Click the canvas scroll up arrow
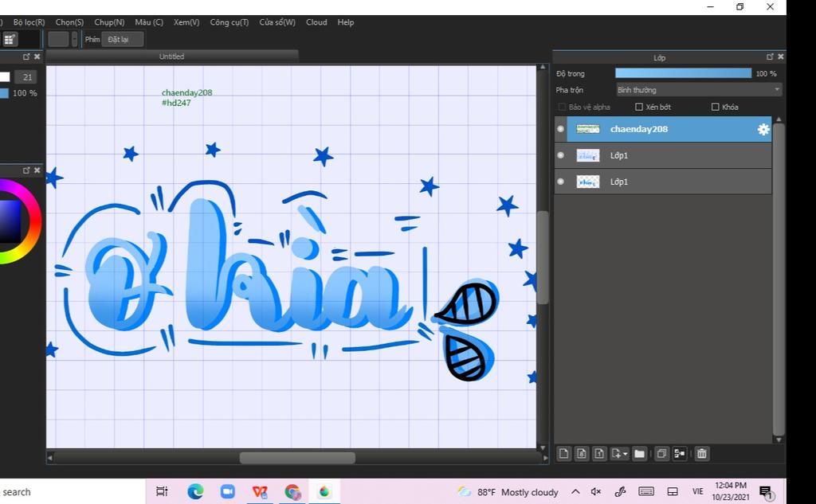 point(542,67)
